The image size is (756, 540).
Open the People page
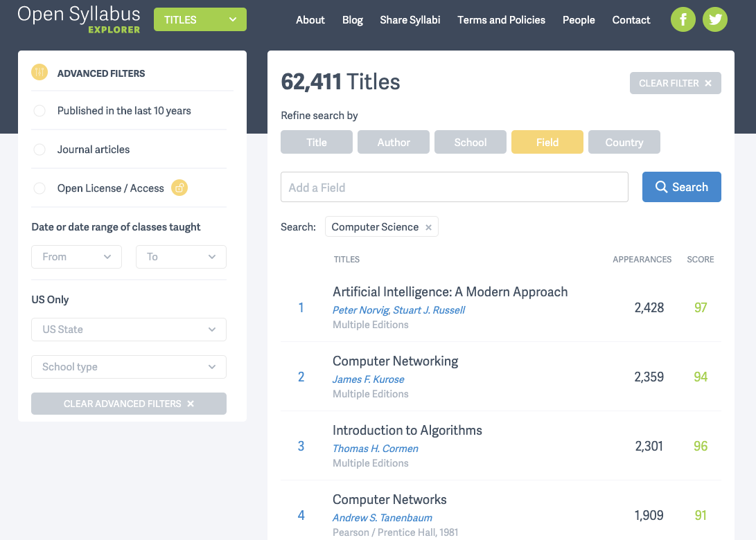pyautogui.click(x=579, y=20)
